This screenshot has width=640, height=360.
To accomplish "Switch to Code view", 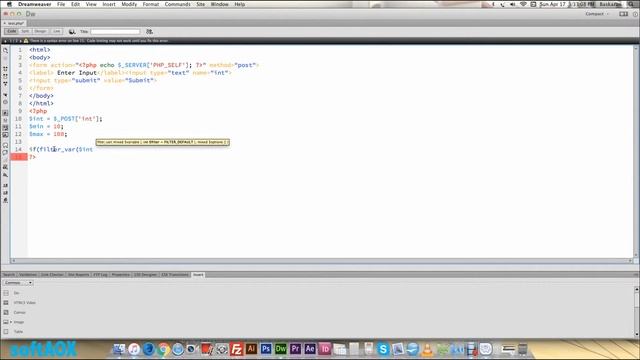I will (11, 31).
